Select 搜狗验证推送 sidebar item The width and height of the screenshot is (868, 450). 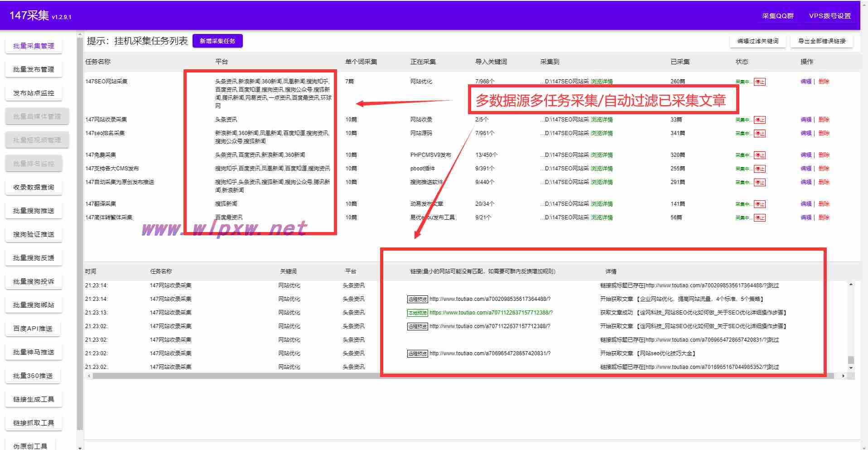tap(34, 234)
